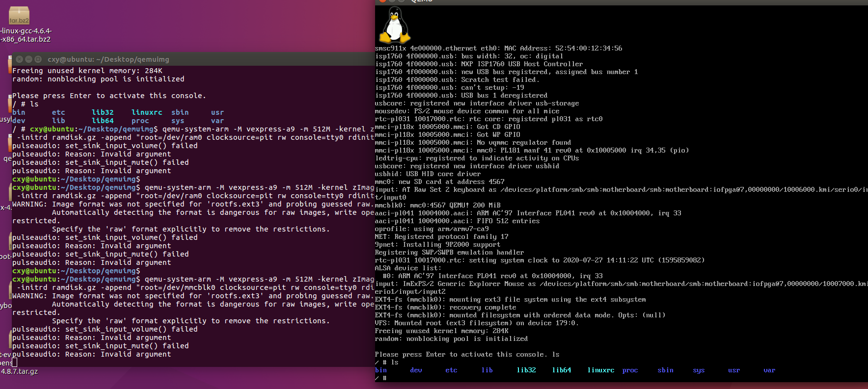Click 'oprofile: using arm/armv7-ca9' line
868x389 pixels.
(x=432, y=229)
